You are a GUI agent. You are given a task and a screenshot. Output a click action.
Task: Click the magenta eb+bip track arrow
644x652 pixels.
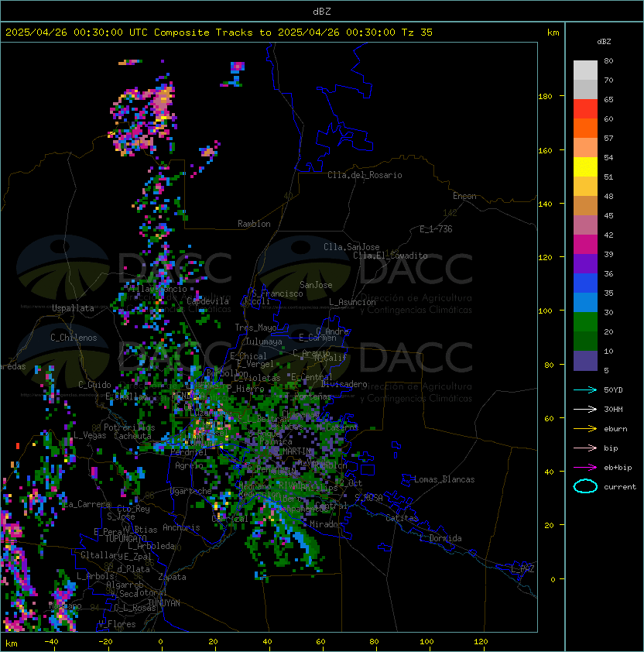click(x=585, y=468)
